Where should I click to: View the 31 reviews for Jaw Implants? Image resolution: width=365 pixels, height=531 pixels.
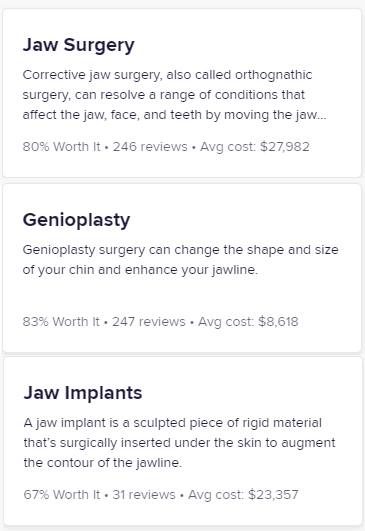[x=144, y=494]
